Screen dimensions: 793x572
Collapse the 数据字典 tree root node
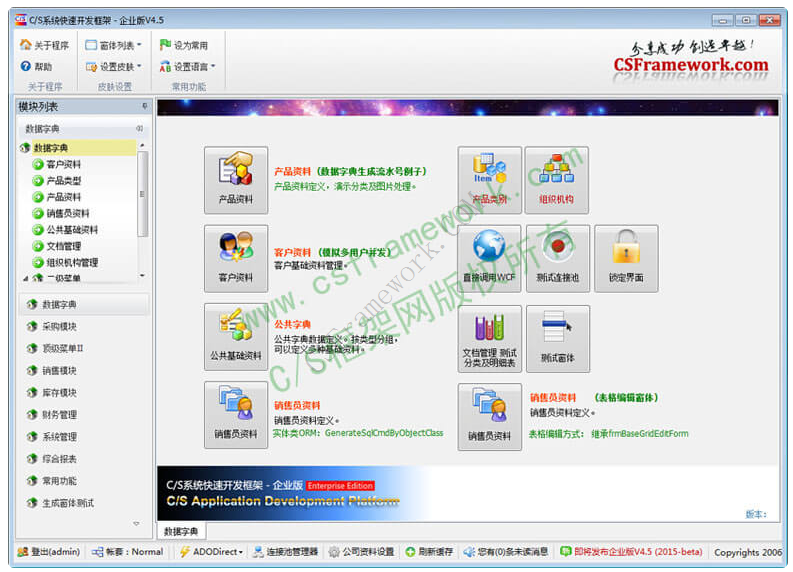pos(25,148)
